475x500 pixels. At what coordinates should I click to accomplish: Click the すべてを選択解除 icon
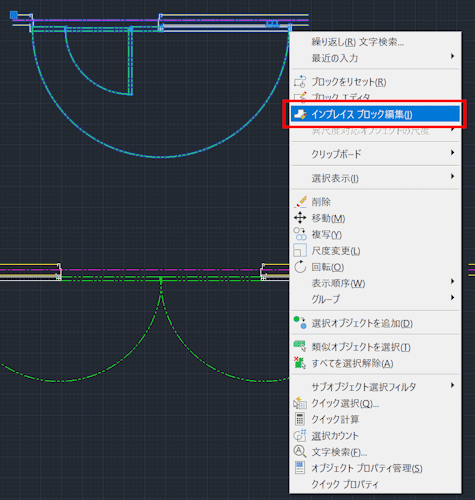point(300,363)
